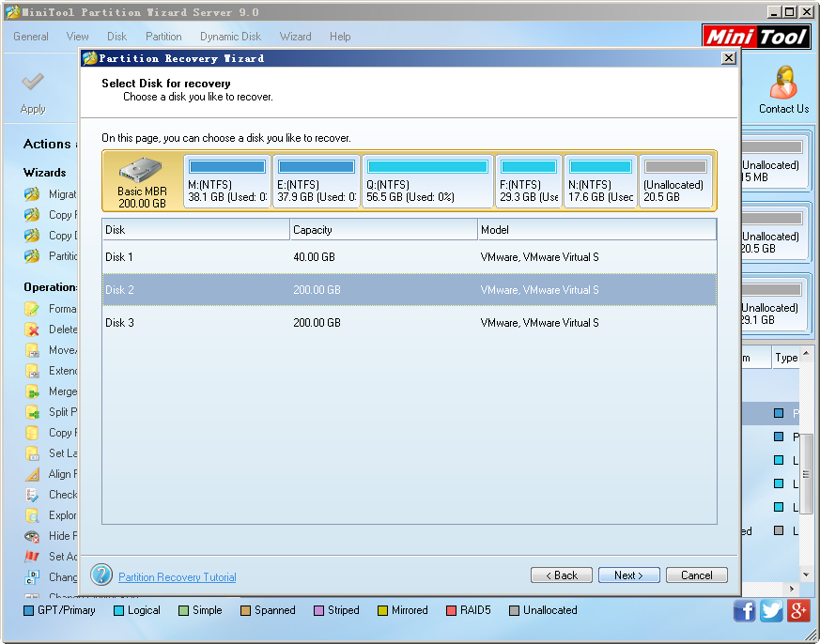820x644 pixels.
Task: Click the Type column header in main window
Action: (786, 358)
